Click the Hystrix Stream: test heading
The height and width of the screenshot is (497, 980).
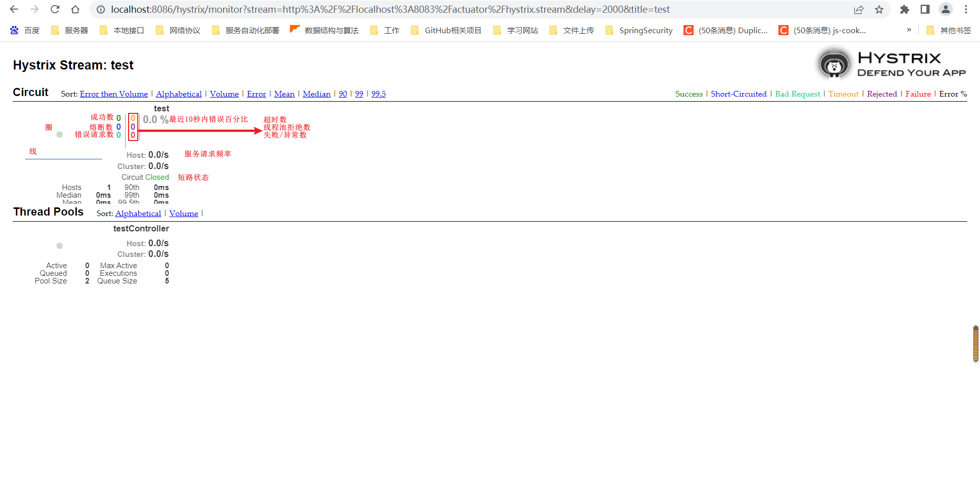coord(73,65)
